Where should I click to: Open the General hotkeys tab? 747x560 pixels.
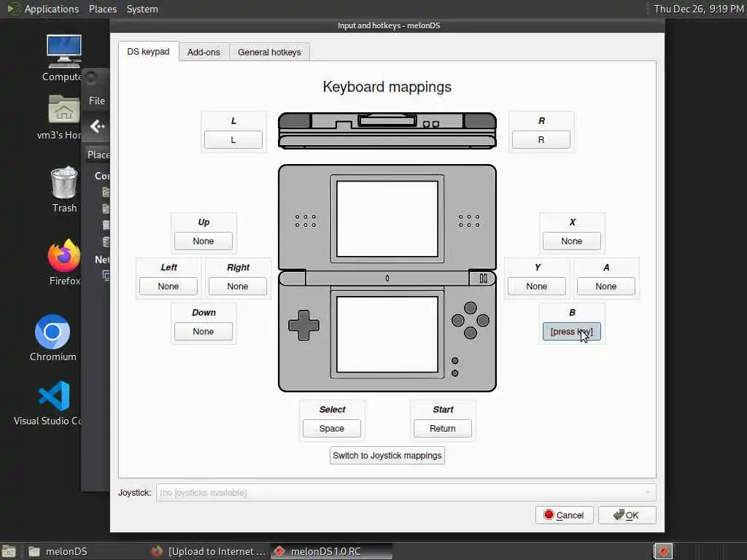point(269,52)
